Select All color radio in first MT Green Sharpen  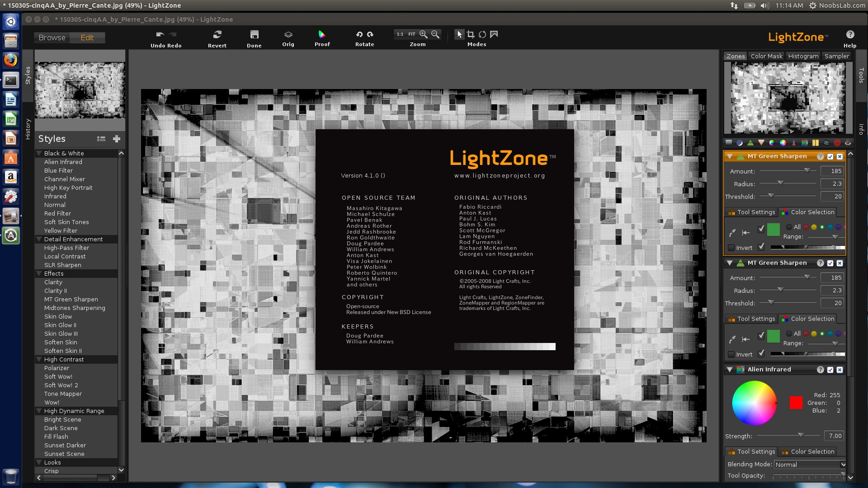point(789,227)
